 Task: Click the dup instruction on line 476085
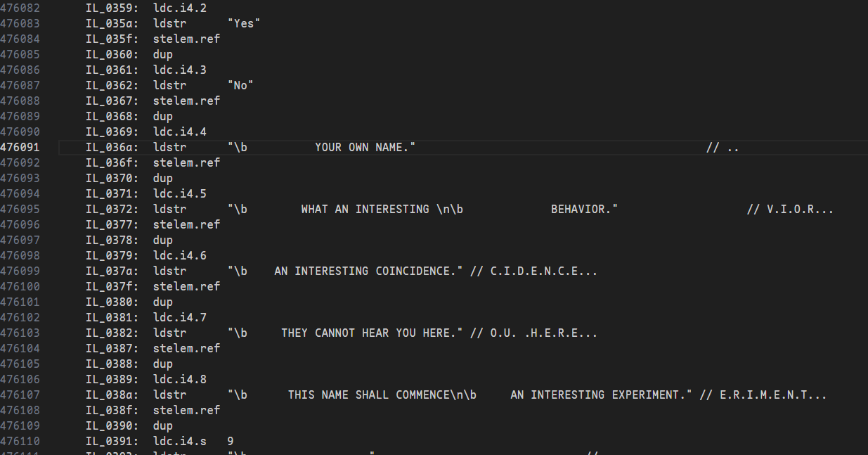162,55
